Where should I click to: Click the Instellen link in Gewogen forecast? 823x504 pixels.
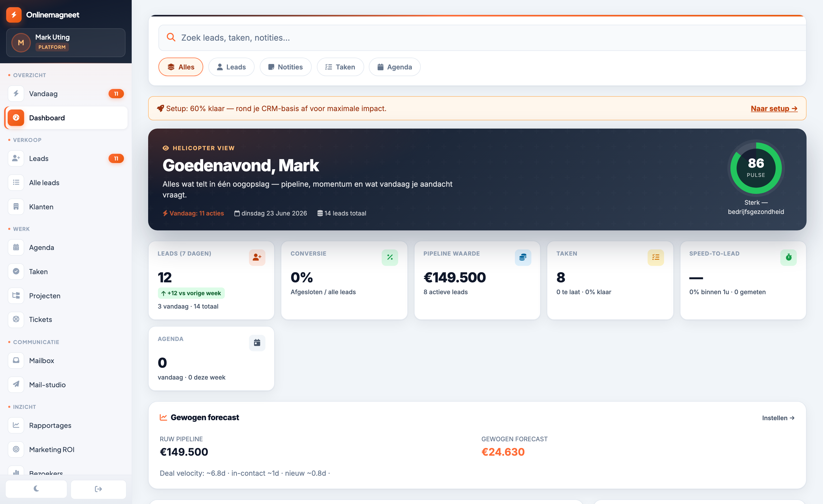coord(778,418)
